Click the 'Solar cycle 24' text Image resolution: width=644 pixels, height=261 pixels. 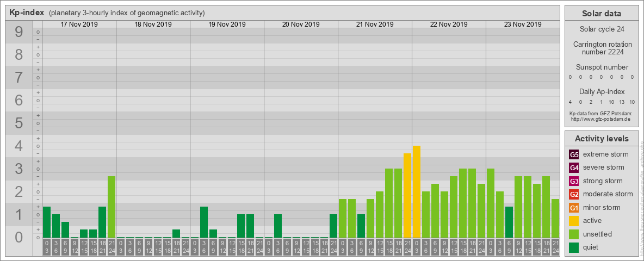coord(602,29)
